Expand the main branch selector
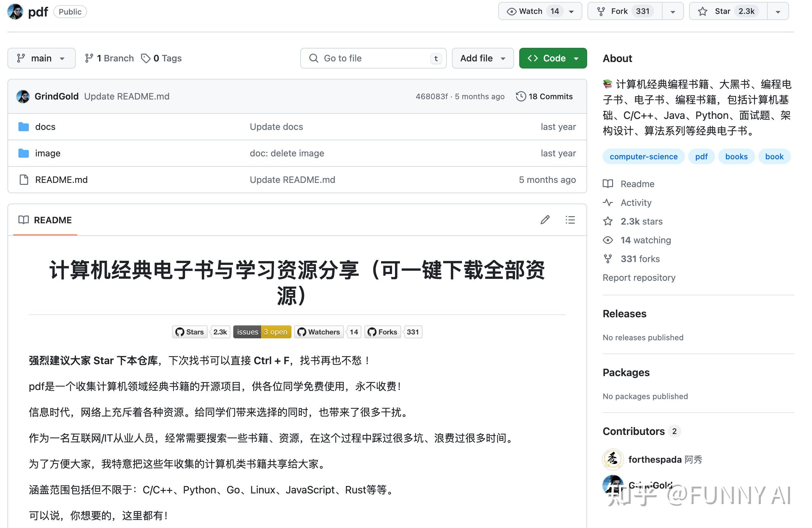 click(41, 58)
